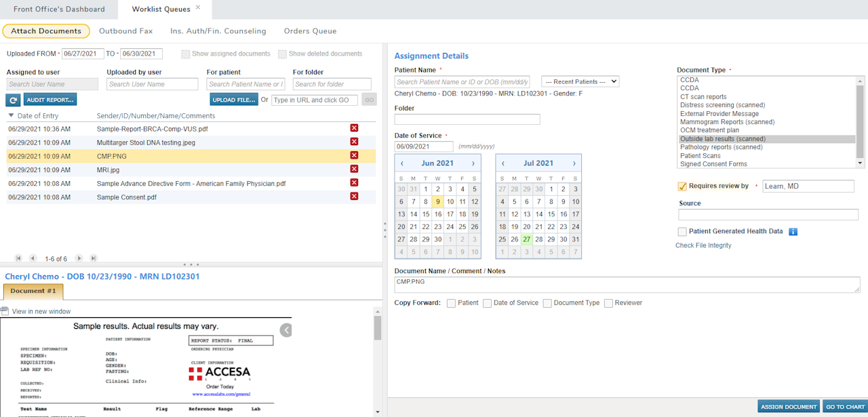
Task: Open View in new window icon
Action: 5,311
